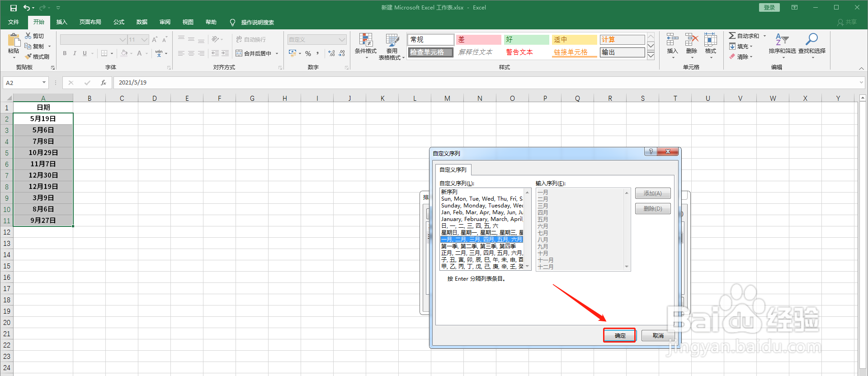The width and height of the screenshot is (868, 376).
Task: Open the File tab
Action: point(14,22)
